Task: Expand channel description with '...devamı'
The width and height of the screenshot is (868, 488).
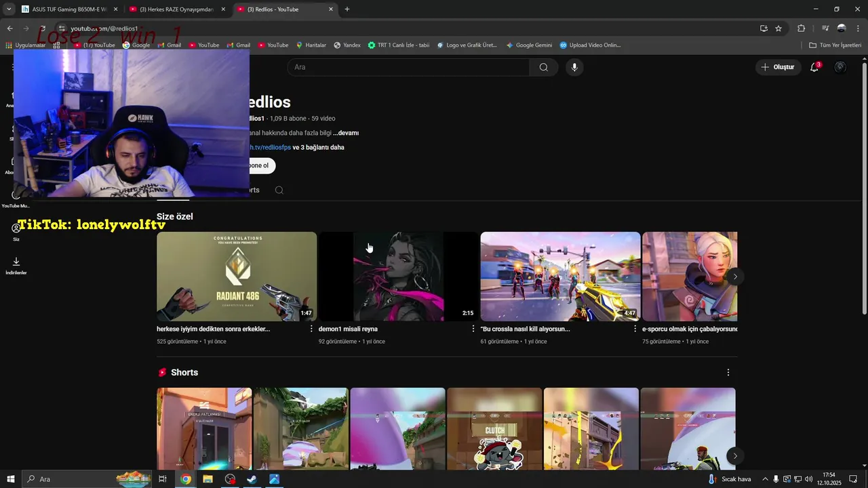Action: (346, 133)
